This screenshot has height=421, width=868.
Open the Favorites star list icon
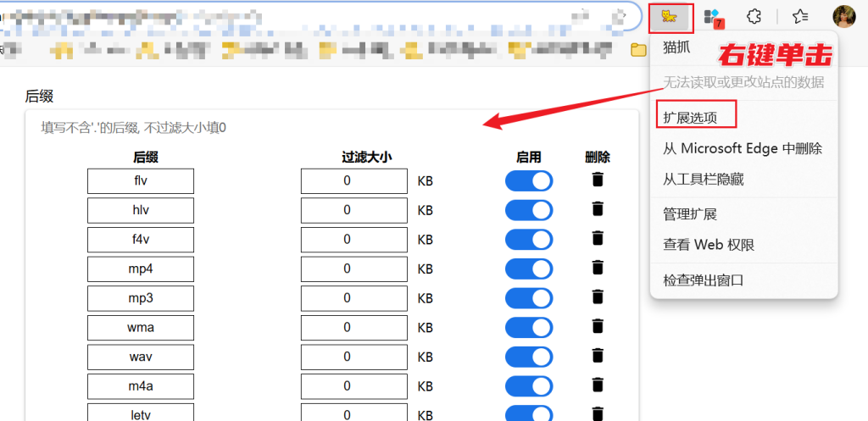799,16
